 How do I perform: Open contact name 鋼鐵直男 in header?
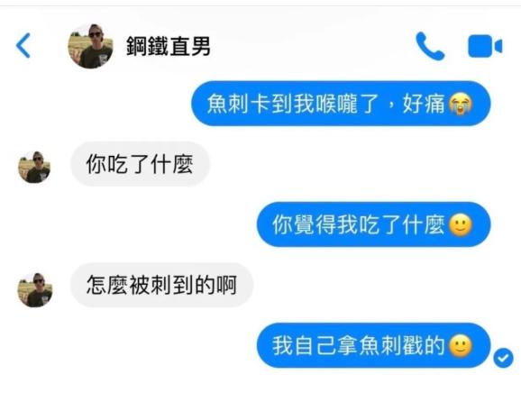(169, 46)
